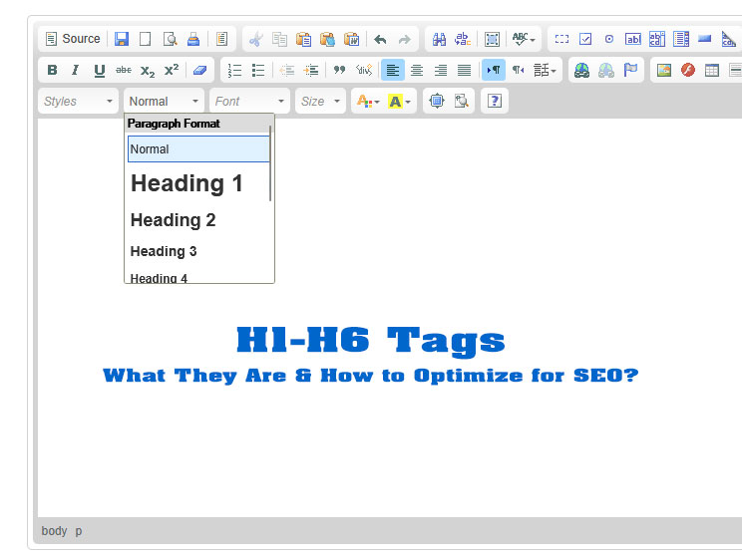Click the Insert Flash icon
The width and height of the screenshot is (742, 560).
pos(688,70)
